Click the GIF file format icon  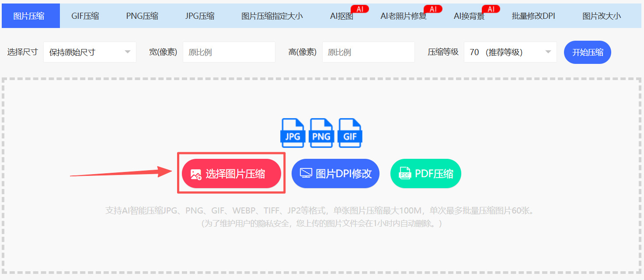pos(350,133)
